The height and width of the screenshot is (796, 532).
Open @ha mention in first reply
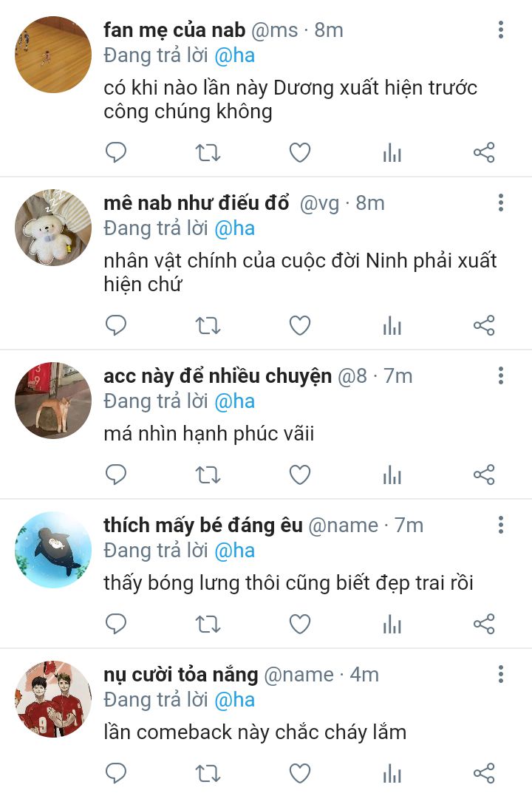point(234,56)
